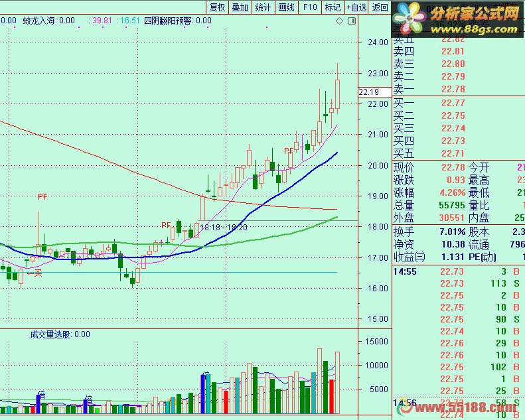The width and height of the screenshot is (525, 420).
Task: Select the tick trade with volume 113 S
Action: point(458,284)
